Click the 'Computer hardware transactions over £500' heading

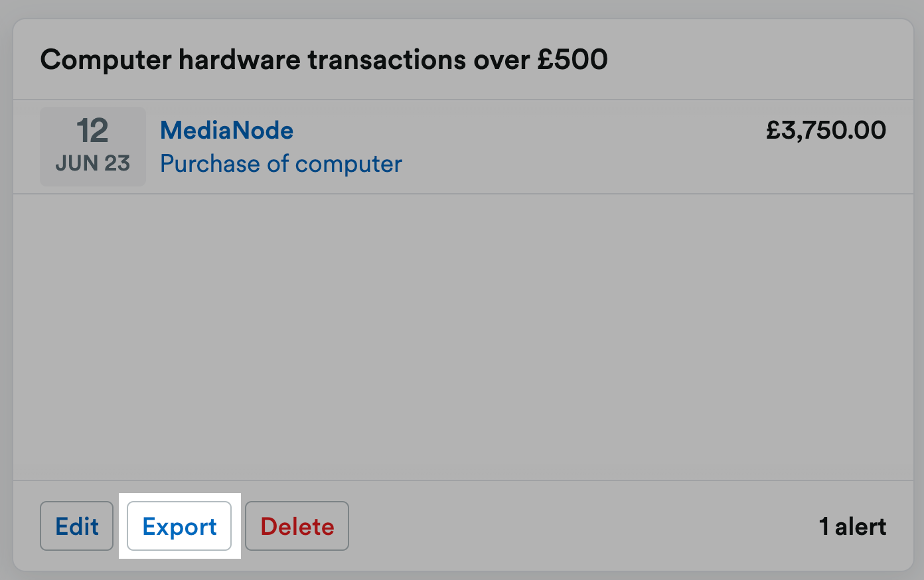(x=324, y=60)
